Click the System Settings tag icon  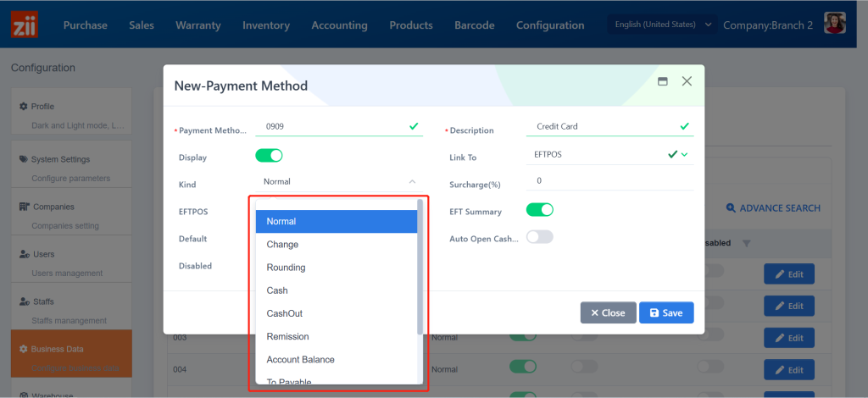[24, 159]
